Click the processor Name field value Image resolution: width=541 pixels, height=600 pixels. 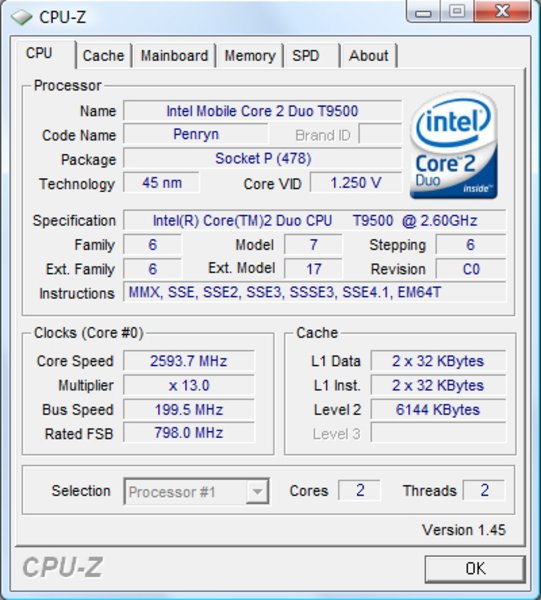point(262,111)
